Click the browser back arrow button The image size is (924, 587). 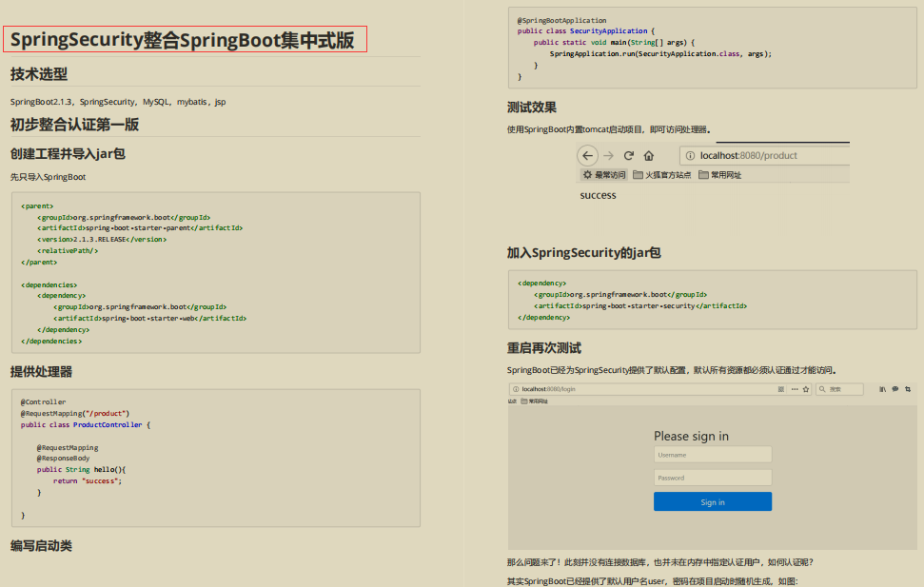click(x=587, y=156)
